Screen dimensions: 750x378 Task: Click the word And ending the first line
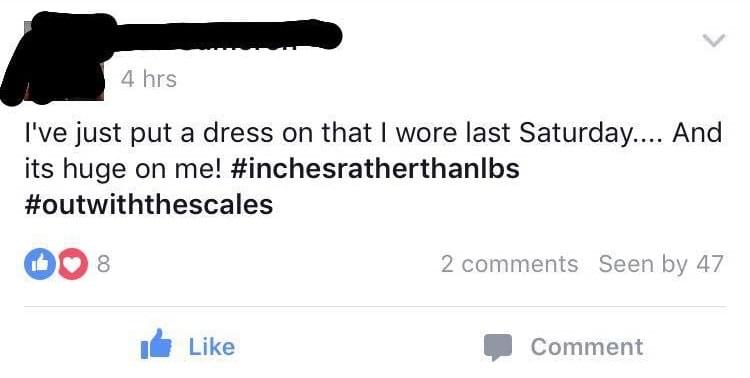click(697, 133)
